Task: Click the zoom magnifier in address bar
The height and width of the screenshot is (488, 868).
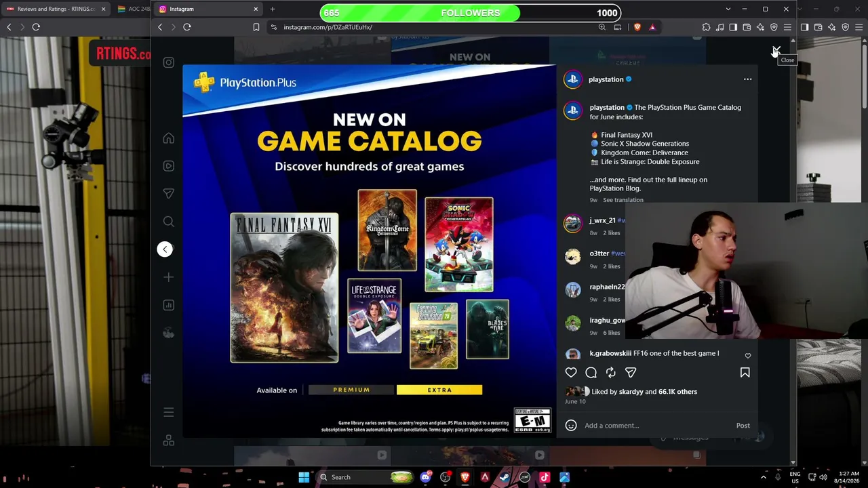Action: click(601, 27)
